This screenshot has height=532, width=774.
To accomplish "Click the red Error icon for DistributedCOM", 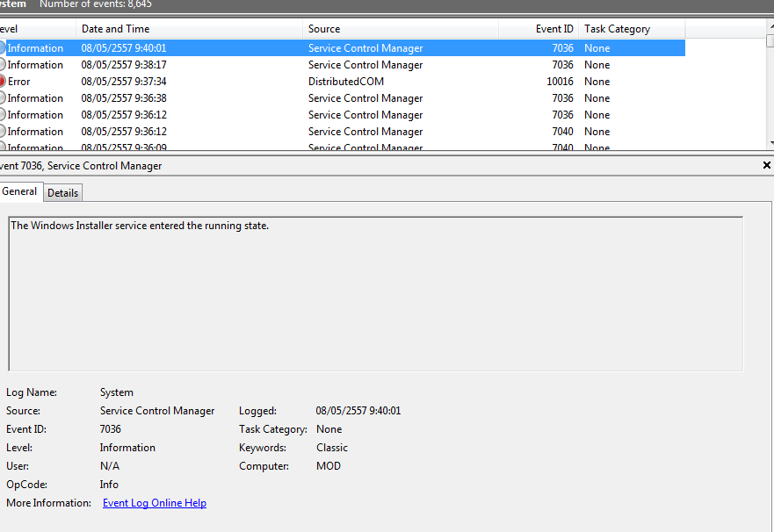I will [x=2, y=82].
